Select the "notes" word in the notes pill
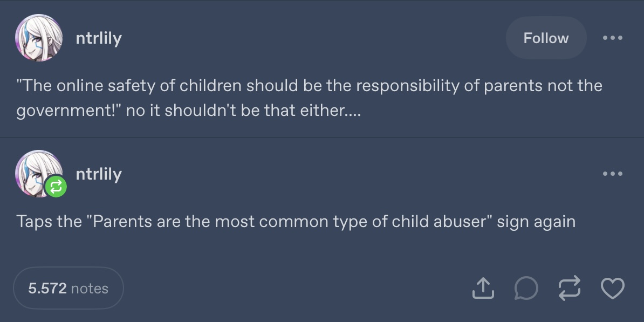This screenshot has height=322, width=644. 90,289
